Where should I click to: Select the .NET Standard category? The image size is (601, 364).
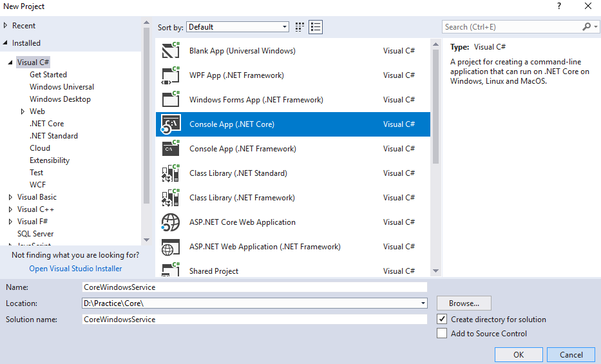[x=53, y=136]
